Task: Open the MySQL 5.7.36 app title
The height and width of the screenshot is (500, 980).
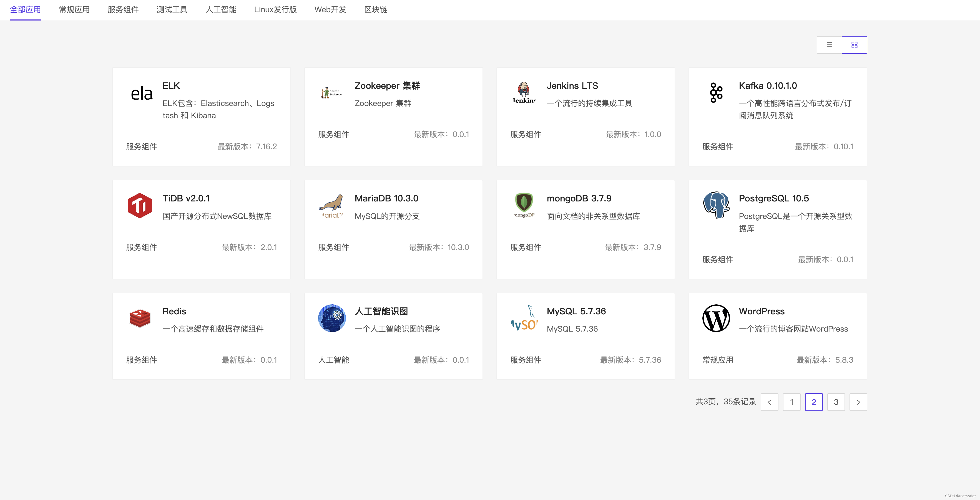Action: [576, 311]
